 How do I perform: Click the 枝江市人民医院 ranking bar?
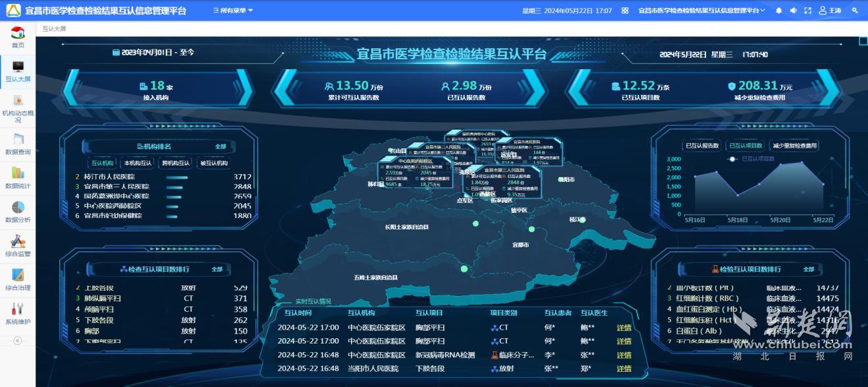click(x=177, y=177)
